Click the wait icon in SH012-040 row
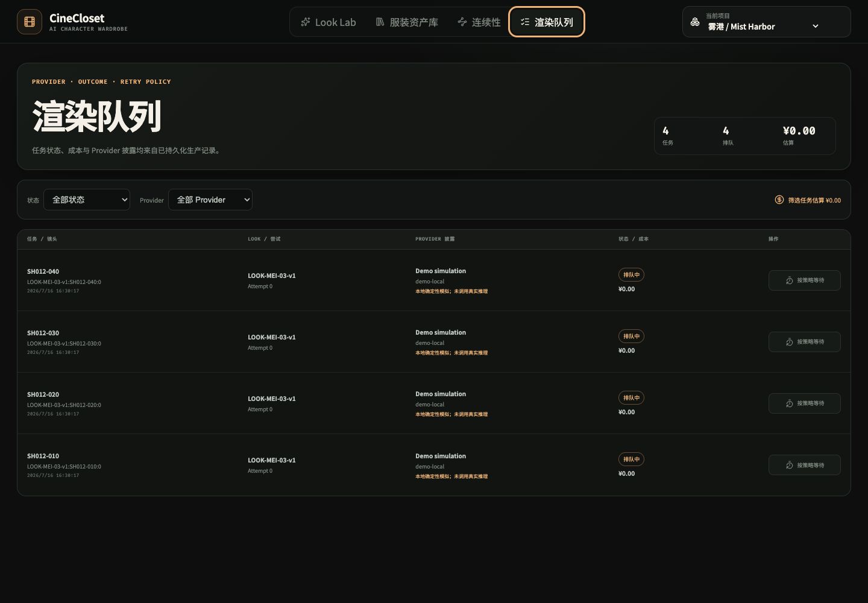The height and width of the screenshot is (603, 868). coord(789,280)
